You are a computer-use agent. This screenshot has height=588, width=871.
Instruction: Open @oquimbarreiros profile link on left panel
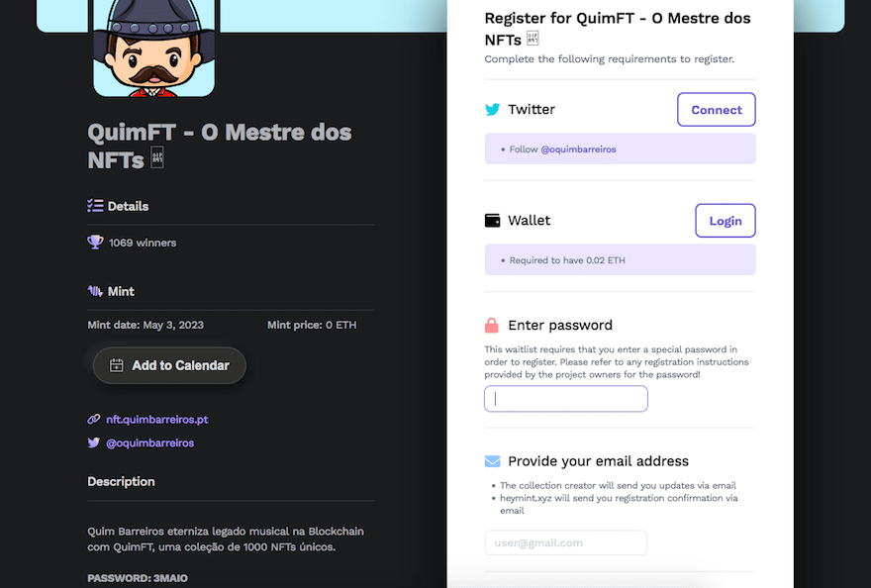(150, 442)
